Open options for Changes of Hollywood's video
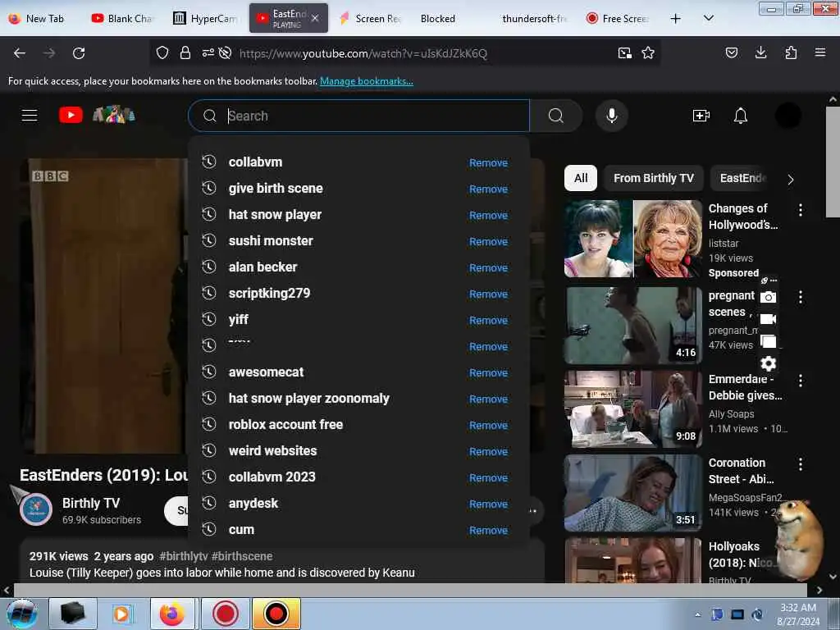Viewport: 840px width, 630px height. (x=801, y=210)
